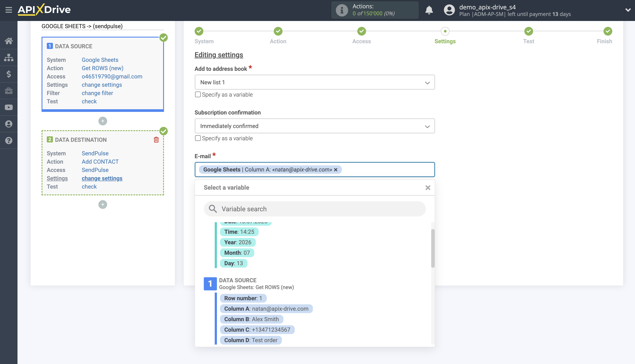Viewport: 635px width, 364px height.
Task: Click the Editing settings heading
Action: click(219, 55)
